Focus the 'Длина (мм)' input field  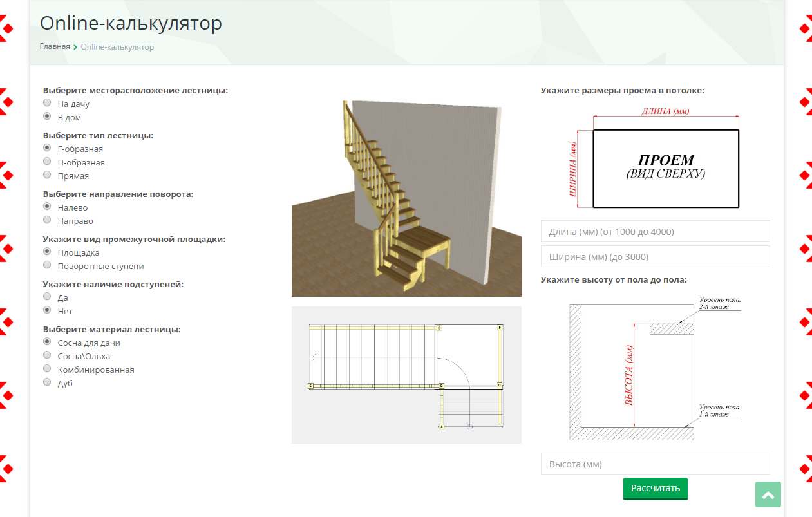tap(656, 232)
